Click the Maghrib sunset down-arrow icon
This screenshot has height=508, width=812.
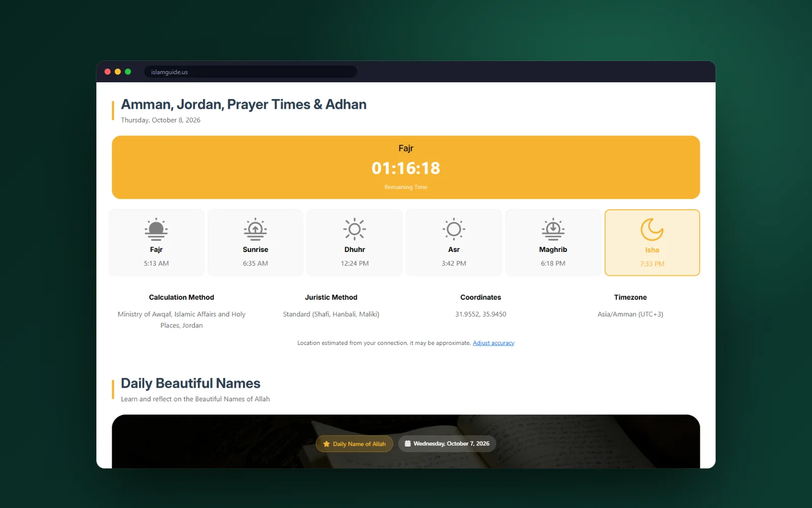[553, 229]
